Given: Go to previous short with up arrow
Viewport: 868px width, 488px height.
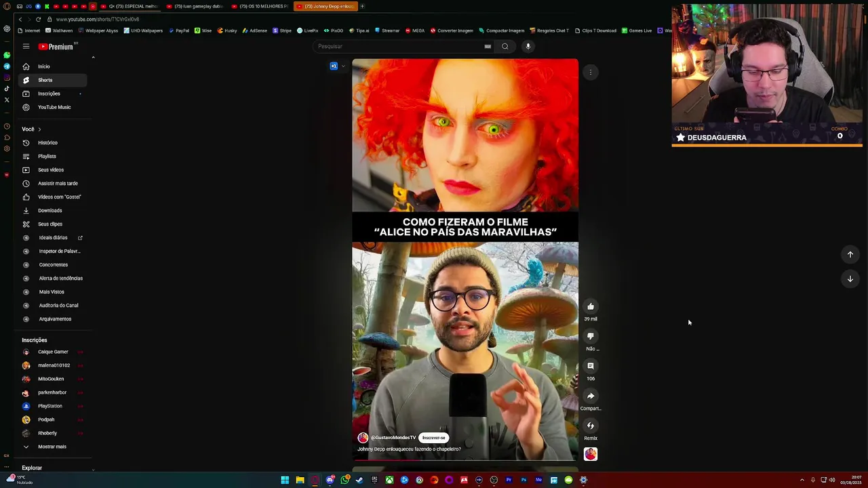Looking at the screenshot, I should pyautogui.click(x=850, y=254).
